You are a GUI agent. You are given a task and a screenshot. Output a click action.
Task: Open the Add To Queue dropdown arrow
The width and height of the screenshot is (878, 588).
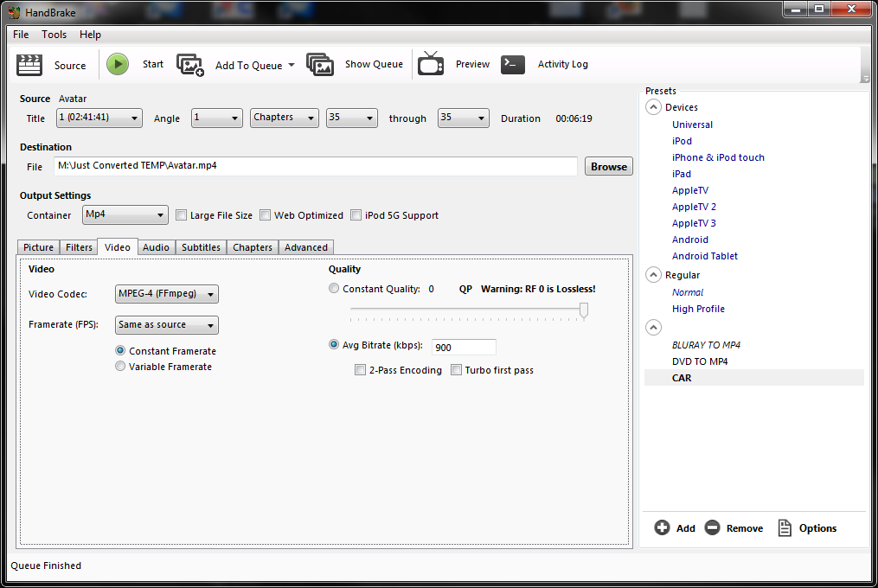(292, 65)
